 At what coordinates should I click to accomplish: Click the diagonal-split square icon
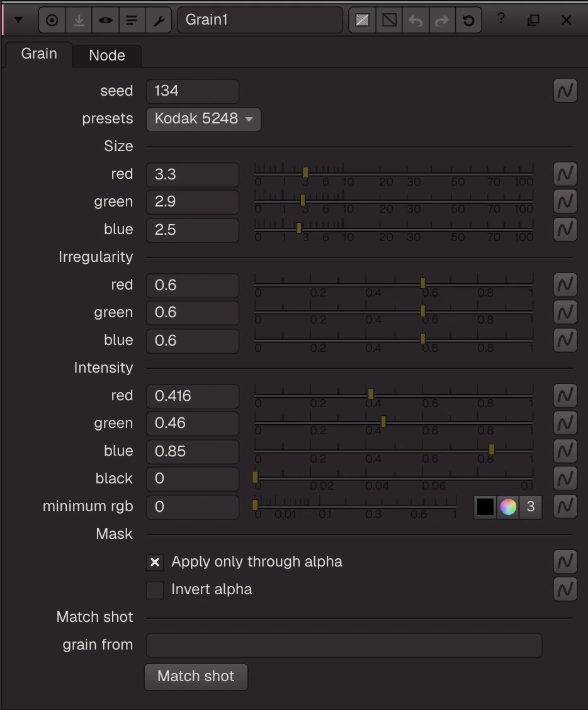coord(389,20)
